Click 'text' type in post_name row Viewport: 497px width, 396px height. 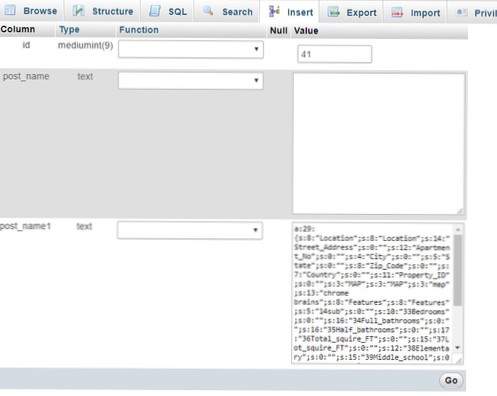pos(85,76)
